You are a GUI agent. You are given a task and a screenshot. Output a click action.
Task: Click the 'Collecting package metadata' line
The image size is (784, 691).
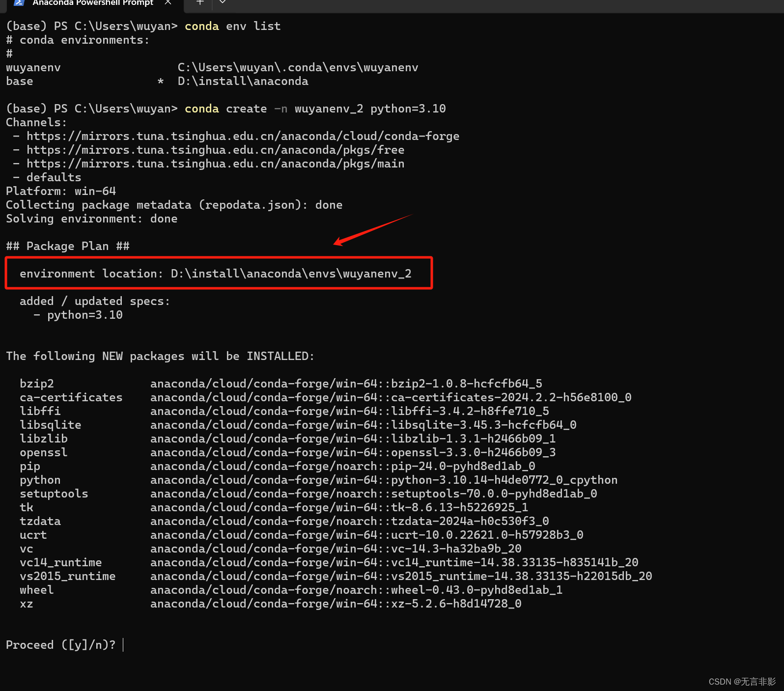point(174,205)
